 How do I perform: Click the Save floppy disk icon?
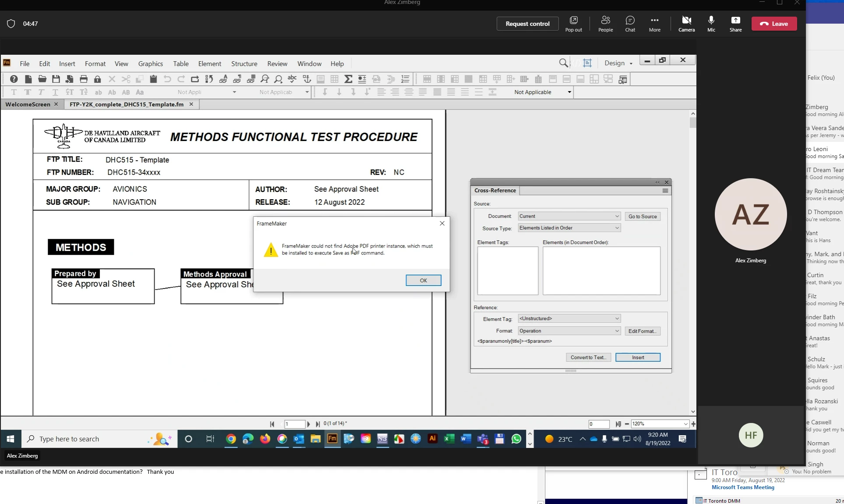[56, 79]
